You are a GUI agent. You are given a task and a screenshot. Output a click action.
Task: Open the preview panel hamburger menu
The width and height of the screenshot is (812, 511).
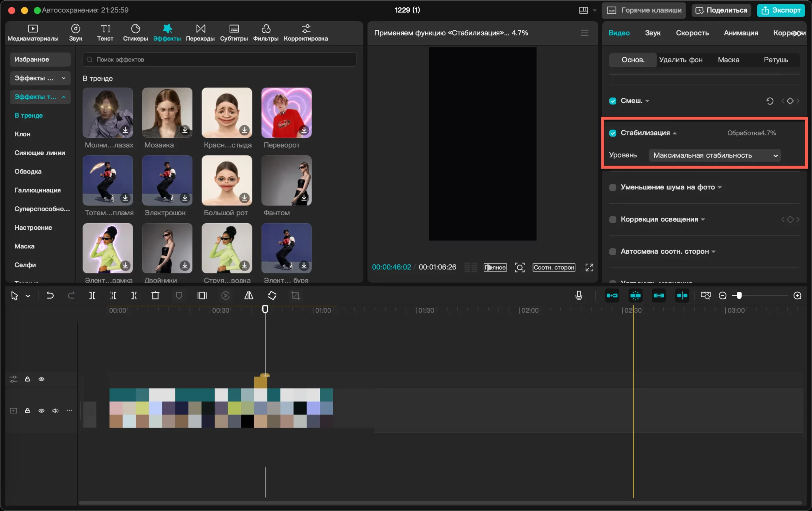click(x=585, y=33)
